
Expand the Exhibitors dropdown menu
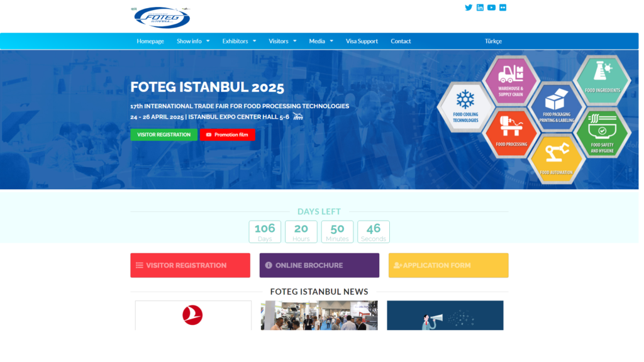(239, 41)
